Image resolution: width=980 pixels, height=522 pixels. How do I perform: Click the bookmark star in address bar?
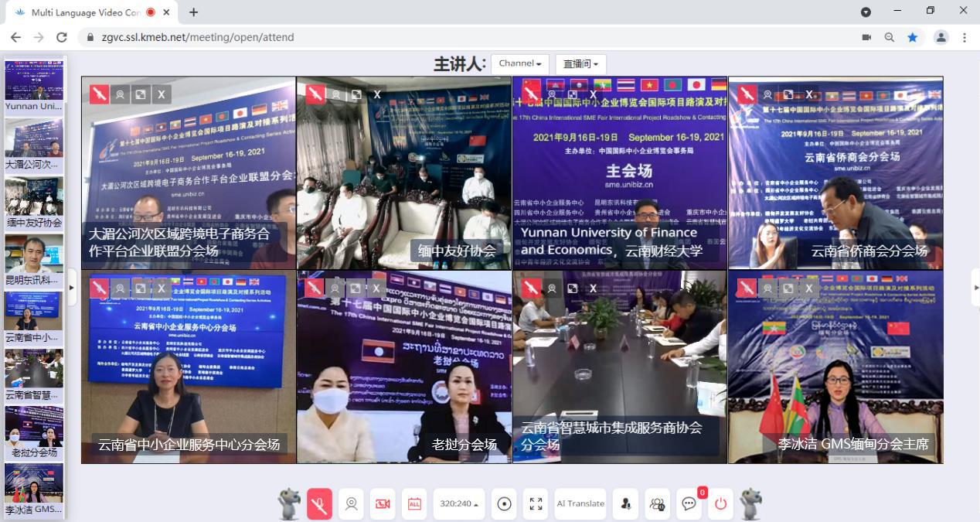913,37
